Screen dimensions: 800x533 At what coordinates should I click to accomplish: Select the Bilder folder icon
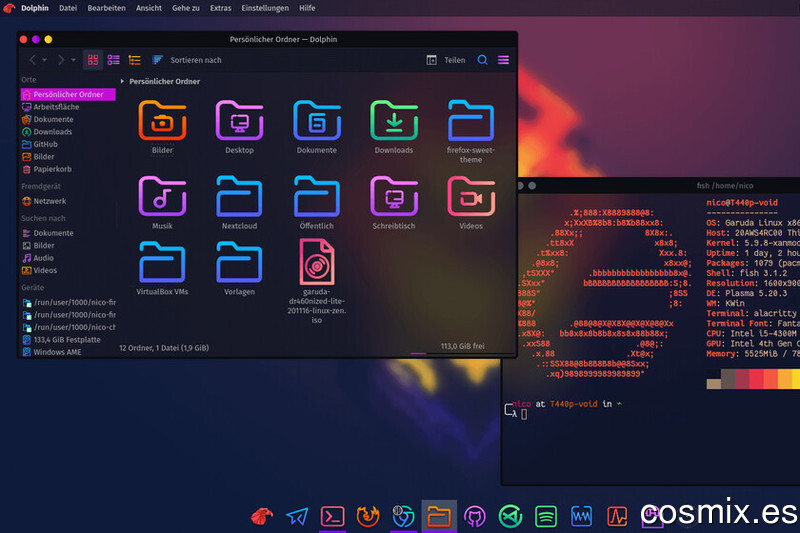pyautogui.click(x=162, y=120)
